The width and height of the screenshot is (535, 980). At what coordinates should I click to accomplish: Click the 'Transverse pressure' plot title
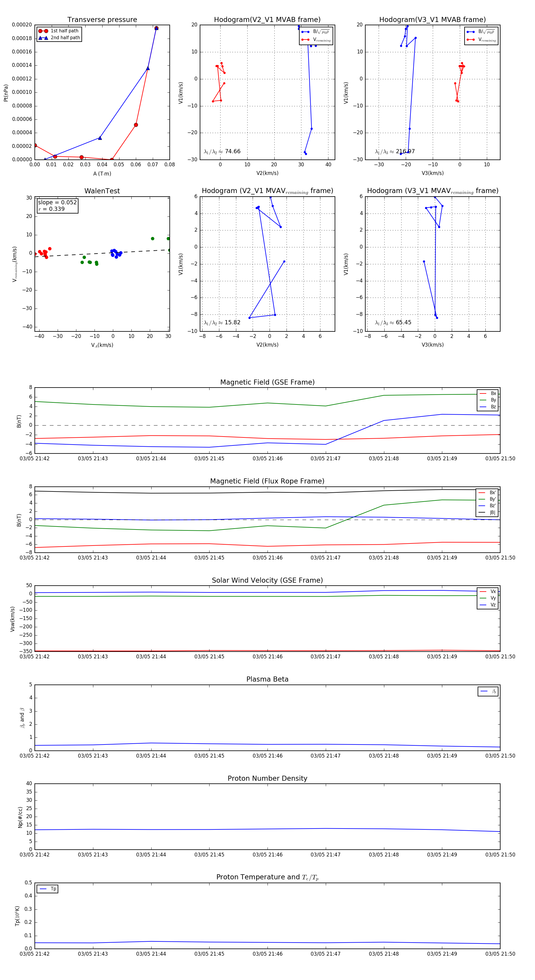102,20
